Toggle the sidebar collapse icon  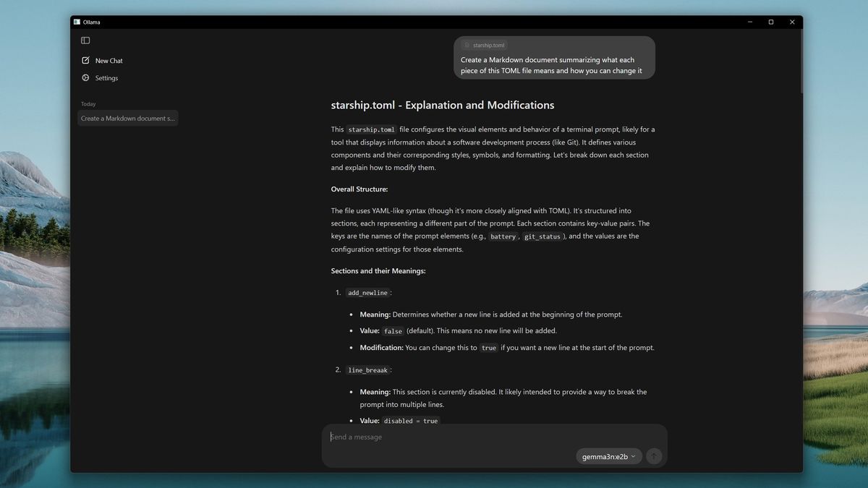[85, 40]
